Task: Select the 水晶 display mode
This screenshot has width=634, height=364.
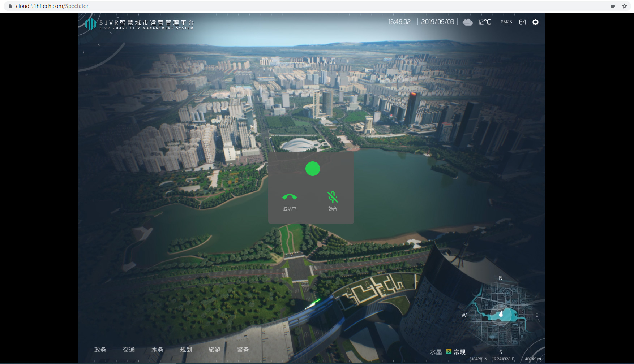Action: pos(436,352)
